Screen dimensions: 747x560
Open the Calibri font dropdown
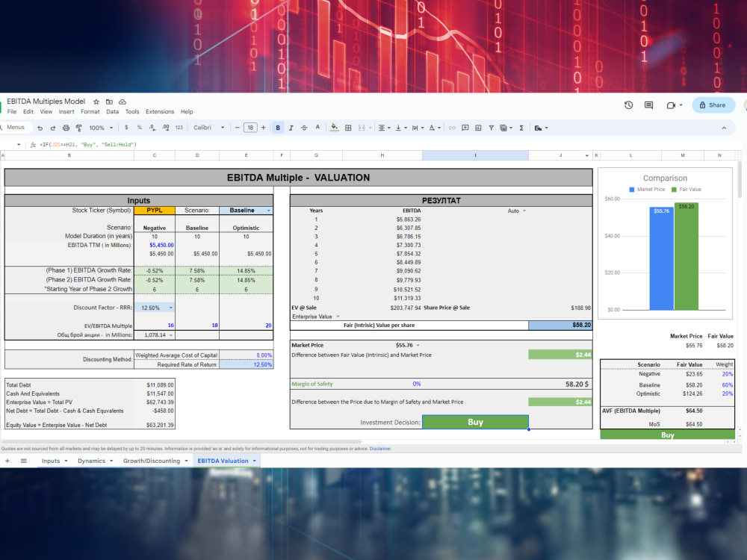coord(208,128)
